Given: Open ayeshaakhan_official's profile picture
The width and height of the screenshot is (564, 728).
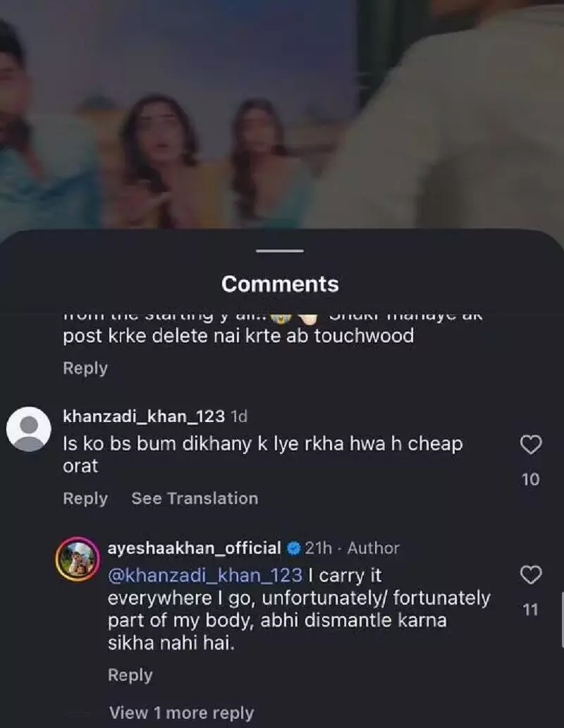Looking at the screenshot, I should click(76, 558).
